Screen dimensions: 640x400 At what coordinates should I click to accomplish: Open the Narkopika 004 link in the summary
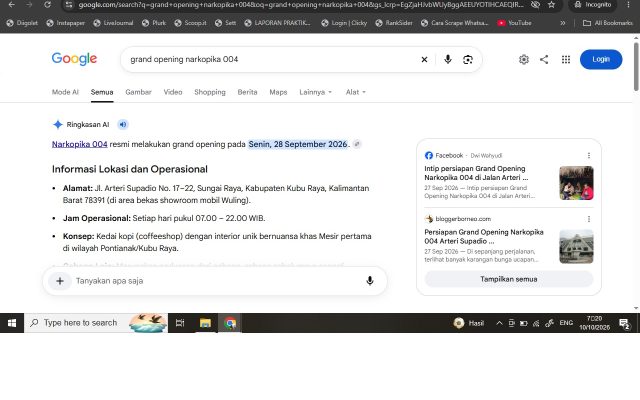[x=80, y=144]
